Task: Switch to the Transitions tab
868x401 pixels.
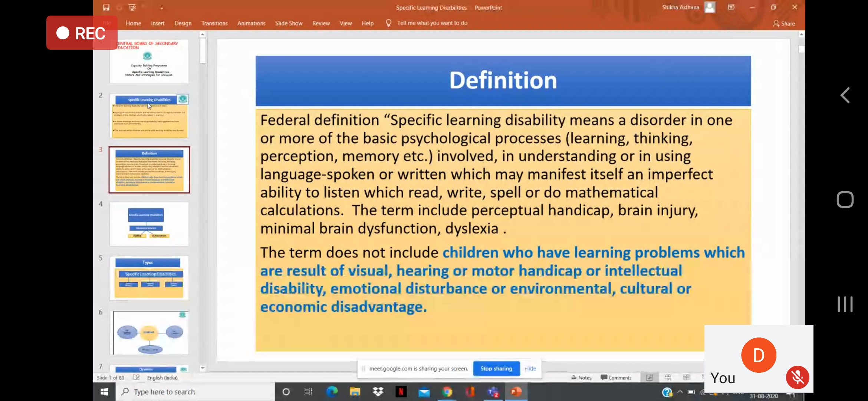Action: 214,23
